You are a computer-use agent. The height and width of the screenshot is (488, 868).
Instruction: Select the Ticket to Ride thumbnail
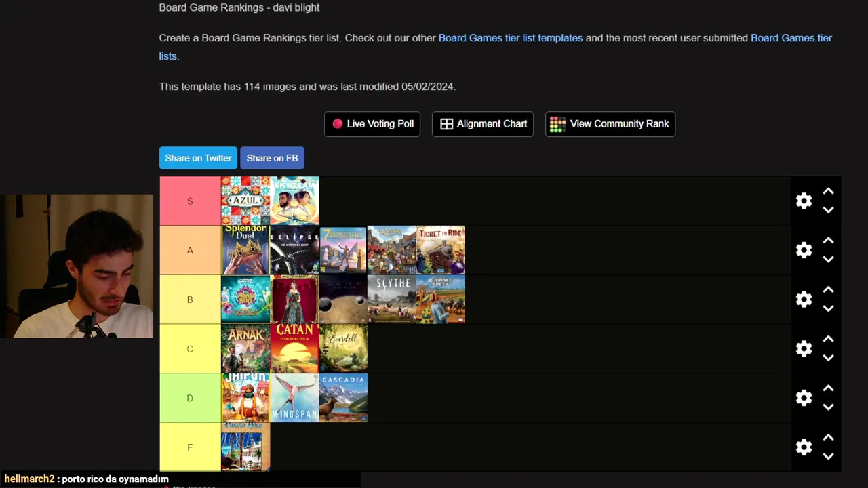(441, 250)
